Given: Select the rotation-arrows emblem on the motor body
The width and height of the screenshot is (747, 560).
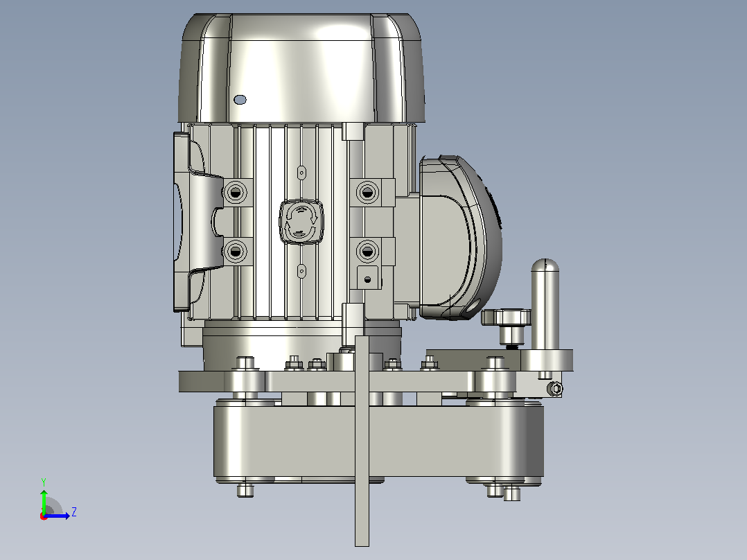Looking at the screenshot, I should click(x=301, y=222).
